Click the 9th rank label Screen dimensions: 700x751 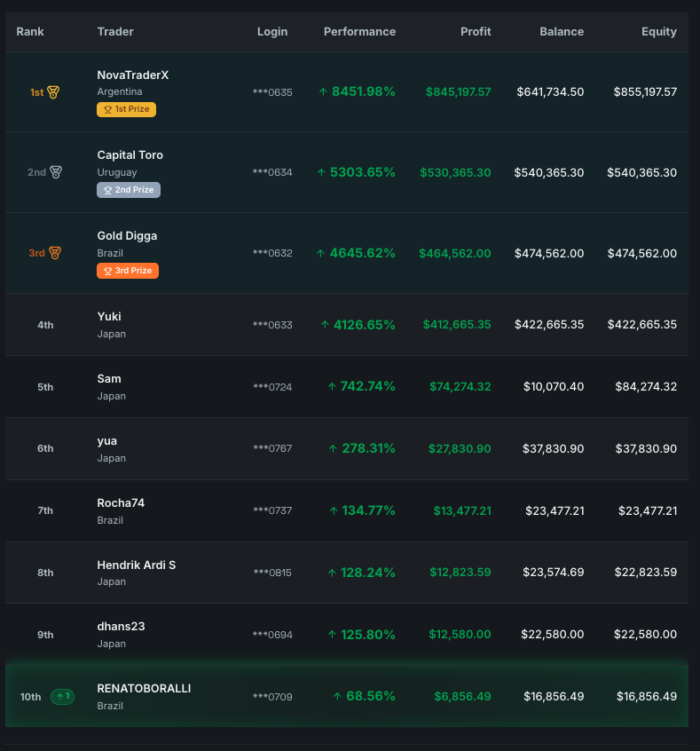pos(45,635)
